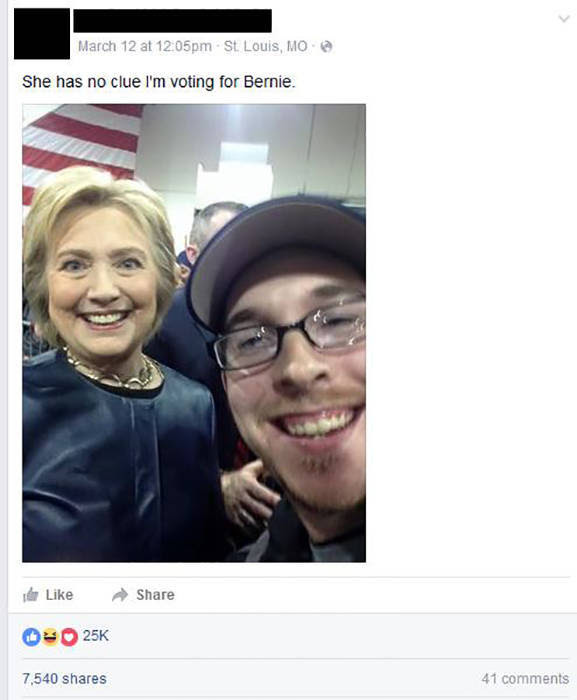The image size is (577, 700).
Task: Click the globe public-privacy icon
Action: 326,46
